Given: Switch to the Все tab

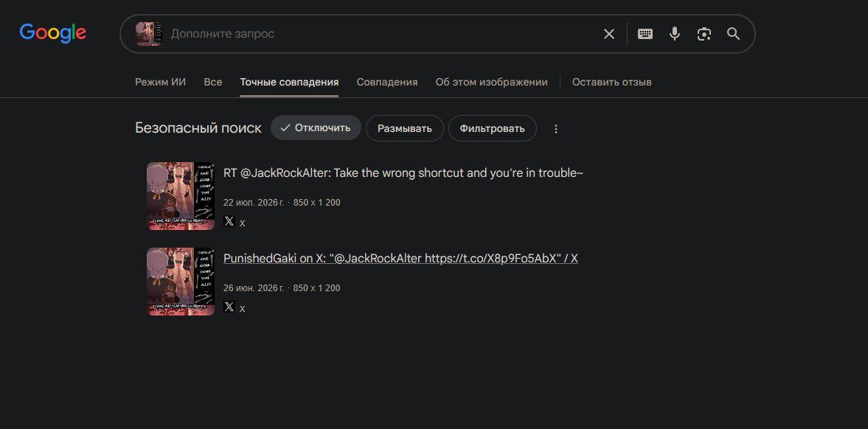Looking at the screenshot, I should [x=213, y=82].
